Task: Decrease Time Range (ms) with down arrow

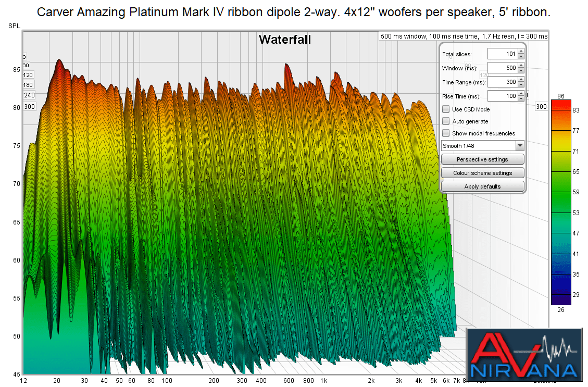Action: (521, 84)
